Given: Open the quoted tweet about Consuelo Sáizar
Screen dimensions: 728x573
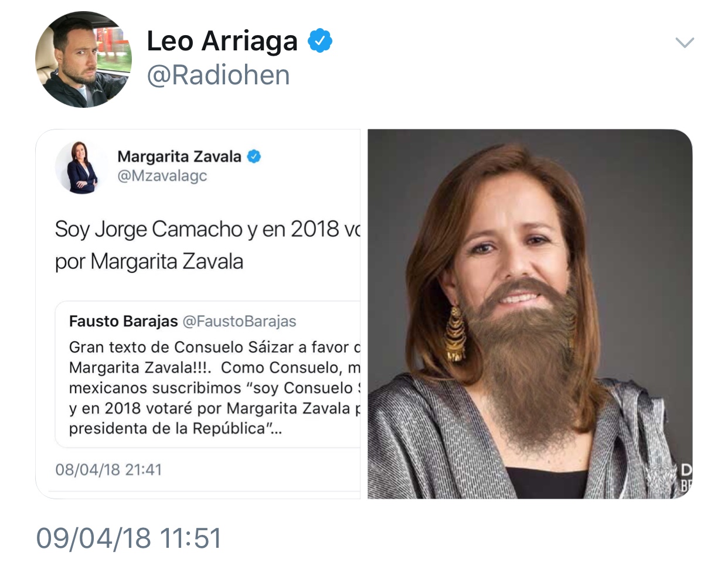Looking at the screenshot, I should (x=208, y=375).
